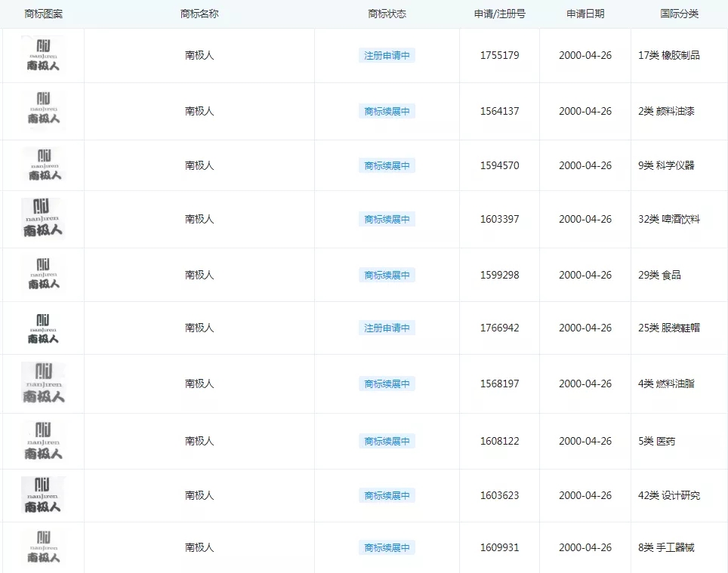Click the 注册申请中 status for number 1766942

coord(387,328)
